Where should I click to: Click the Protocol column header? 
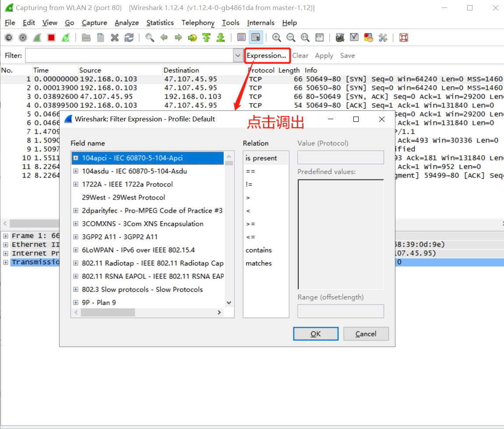(x=261, y=70)
